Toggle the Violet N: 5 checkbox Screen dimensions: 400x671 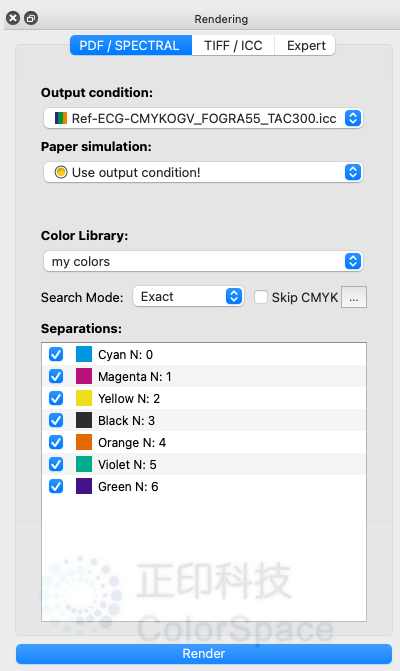(x=56, y=464)
